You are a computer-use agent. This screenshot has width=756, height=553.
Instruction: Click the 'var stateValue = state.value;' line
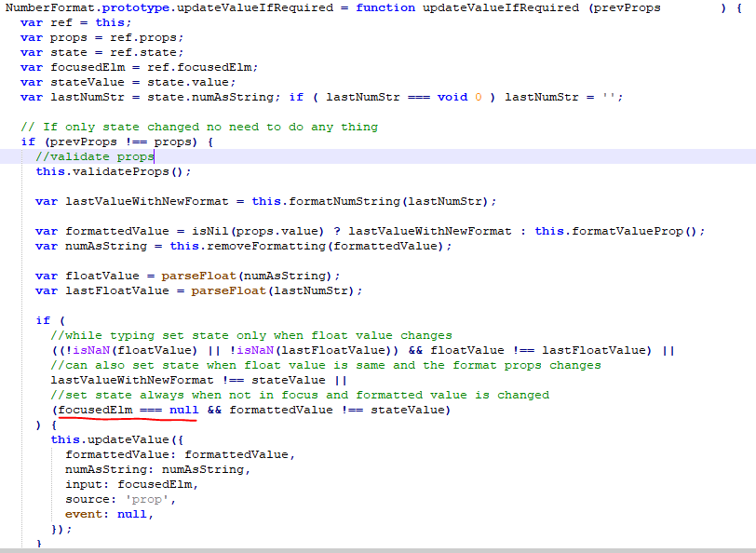coord(128,83)
